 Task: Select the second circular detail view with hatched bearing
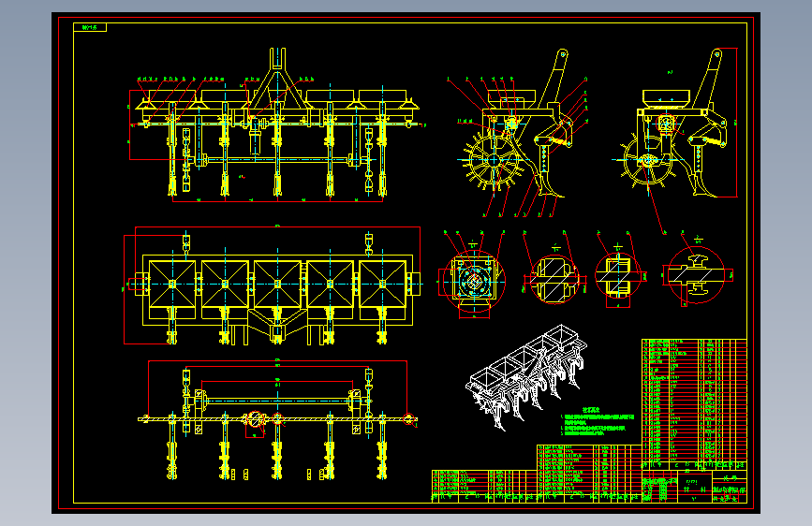tap(554, 279)
